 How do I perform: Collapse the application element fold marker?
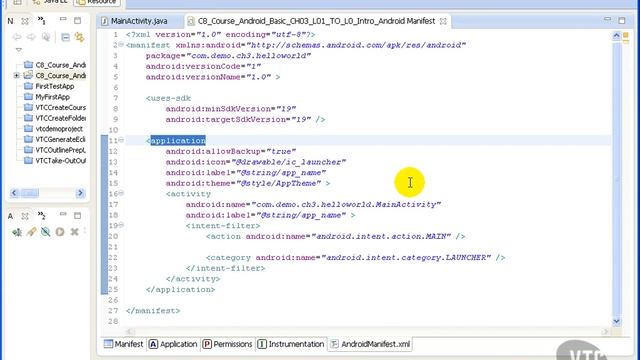pyautogui.click(x=121, y=140)
